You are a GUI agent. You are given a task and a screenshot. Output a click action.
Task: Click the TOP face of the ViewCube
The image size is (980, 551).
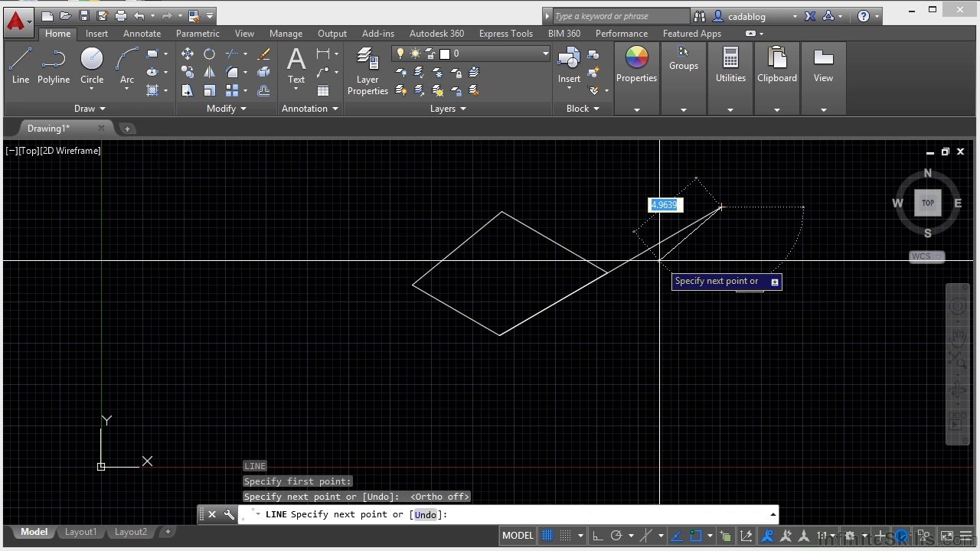[928, 203]
